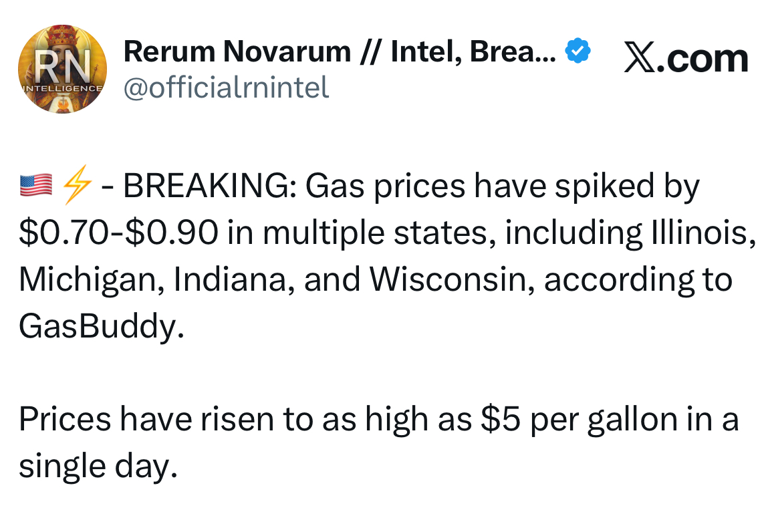
Task: Click the RN Intelligence profile avatar
Action: (61, 69)
